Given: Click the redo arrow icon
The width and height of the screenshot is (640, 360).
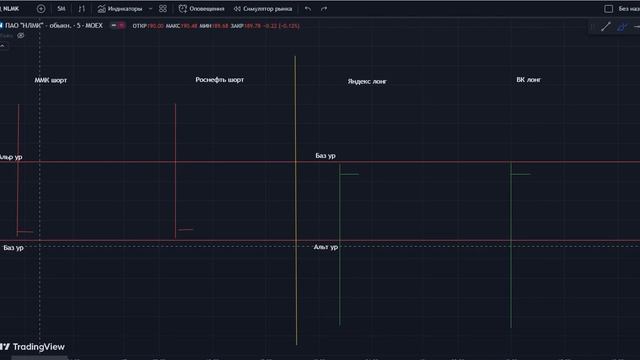Looking at the screenshot, I should point(324,9).
